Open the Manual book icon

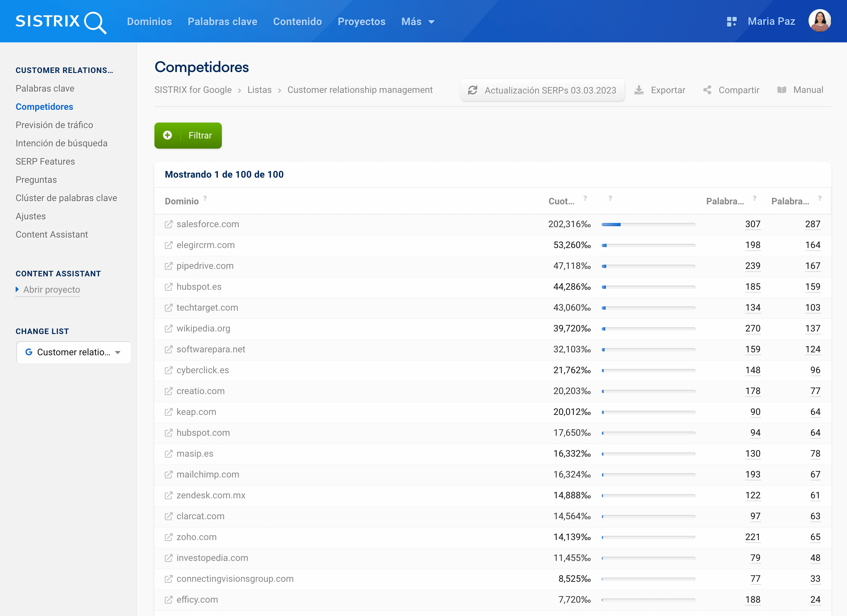(781, 90)
